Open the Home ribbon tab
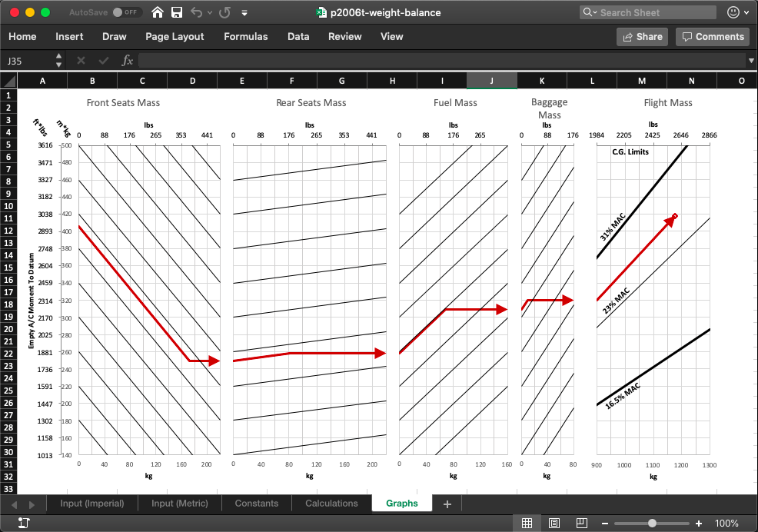The width and height of the screenshot is (758, 532). pyautogui.click(x=22, y=37)
